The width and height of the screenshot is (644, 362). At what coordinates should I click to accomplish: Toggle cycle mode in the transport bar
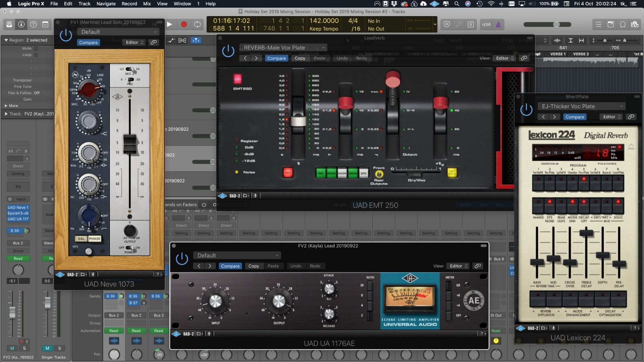pyautogui.click(x=197, y=25)
